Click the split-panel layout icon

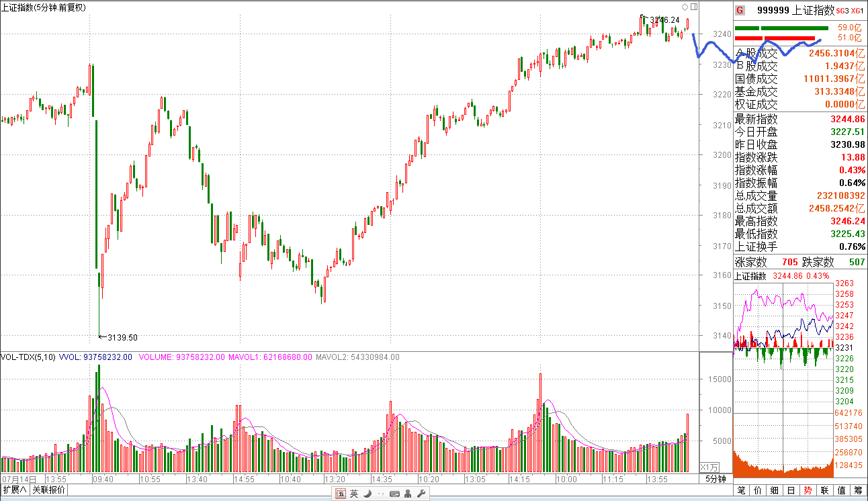coord(694,7)
